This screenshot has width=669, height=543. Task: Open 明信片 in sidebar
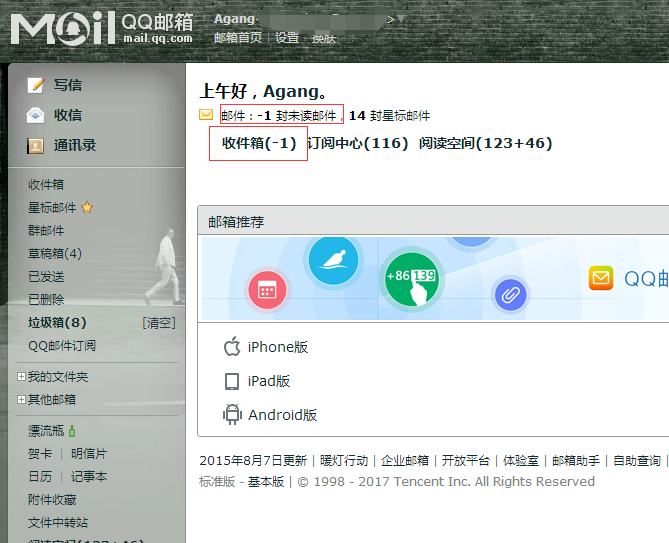pos(89,453)
